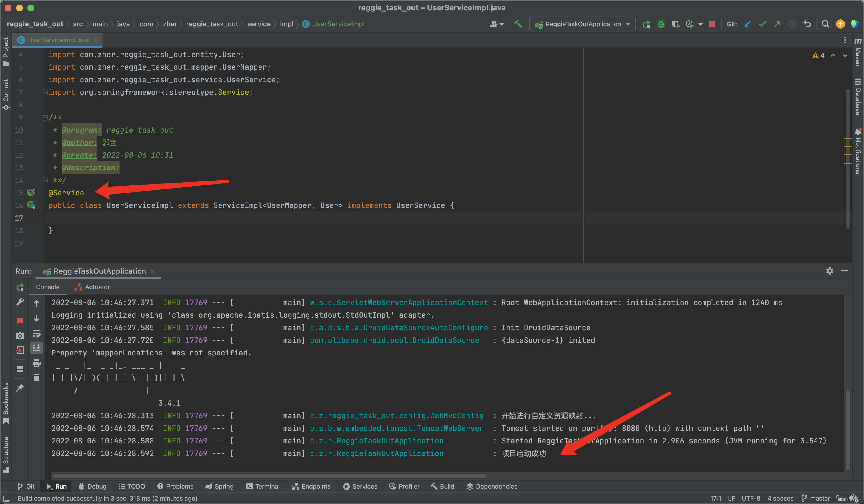864x504 pixels.
Task: Collapse the Javadoc comment fold arrow
Action: point(45,118)
